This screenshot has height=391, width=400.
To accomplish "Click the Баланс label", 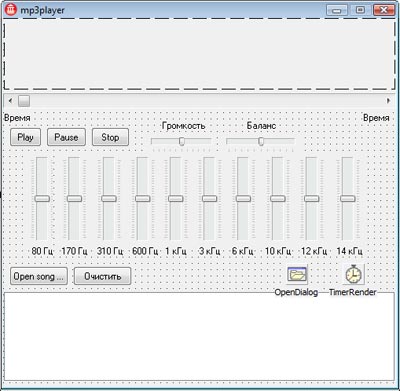I will [261, 126].
